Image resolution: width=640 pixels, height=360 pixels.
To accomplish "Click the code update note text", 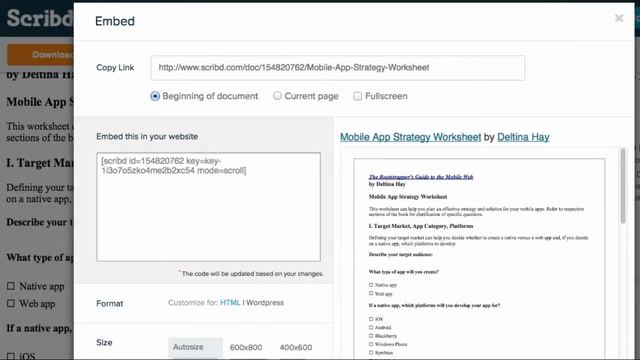I will coord(252,273).
